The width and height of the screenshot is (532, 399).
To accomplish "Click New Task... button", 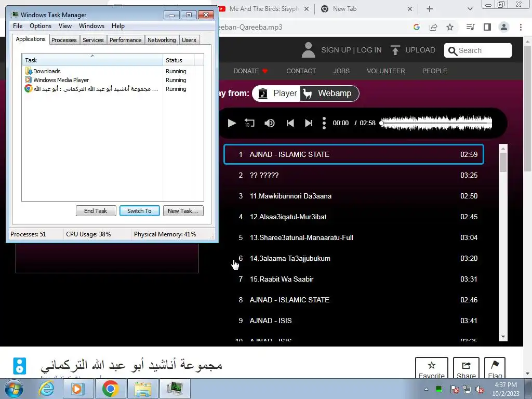I will click(x=183, y=211).
